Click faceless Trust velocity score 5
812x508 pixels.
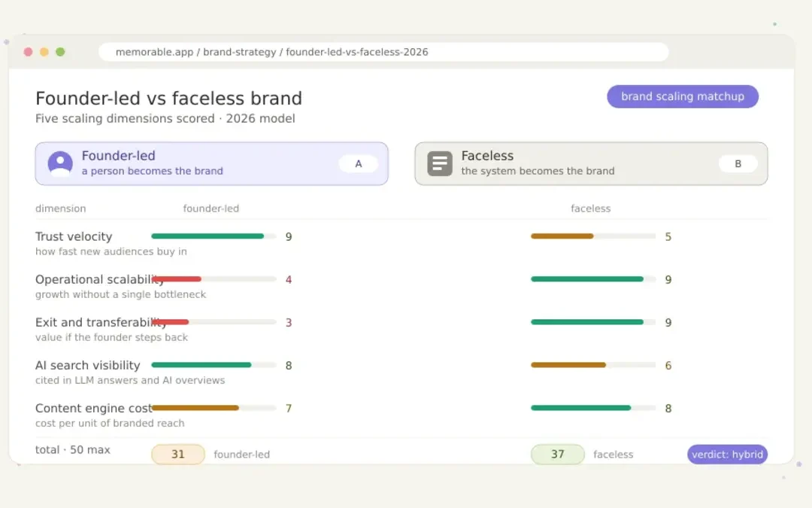[668, 237]
